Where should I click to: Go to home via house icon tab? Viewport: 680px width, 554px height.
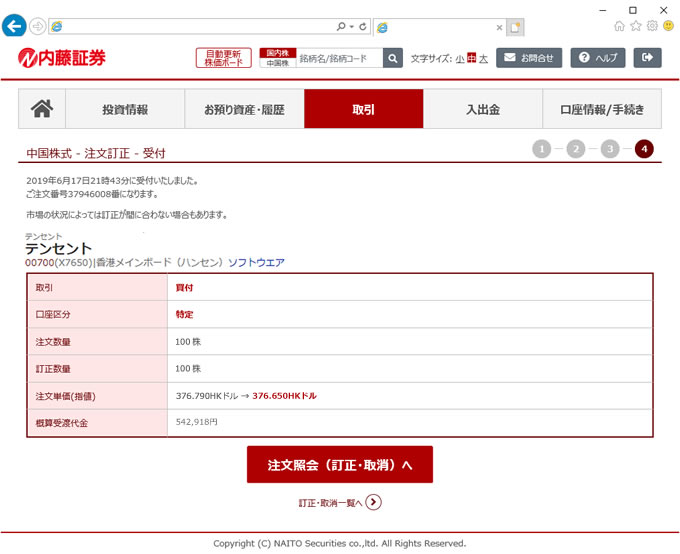[42, 109]
